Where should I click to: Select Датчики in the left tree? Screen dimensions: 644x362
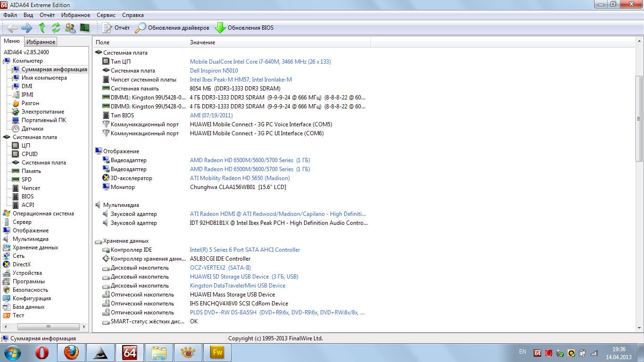pos(32,129)
